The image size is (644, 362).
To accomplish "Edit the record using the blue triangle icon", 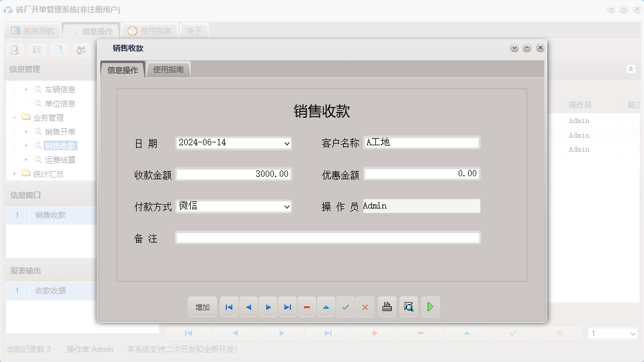I will point(326,306).
